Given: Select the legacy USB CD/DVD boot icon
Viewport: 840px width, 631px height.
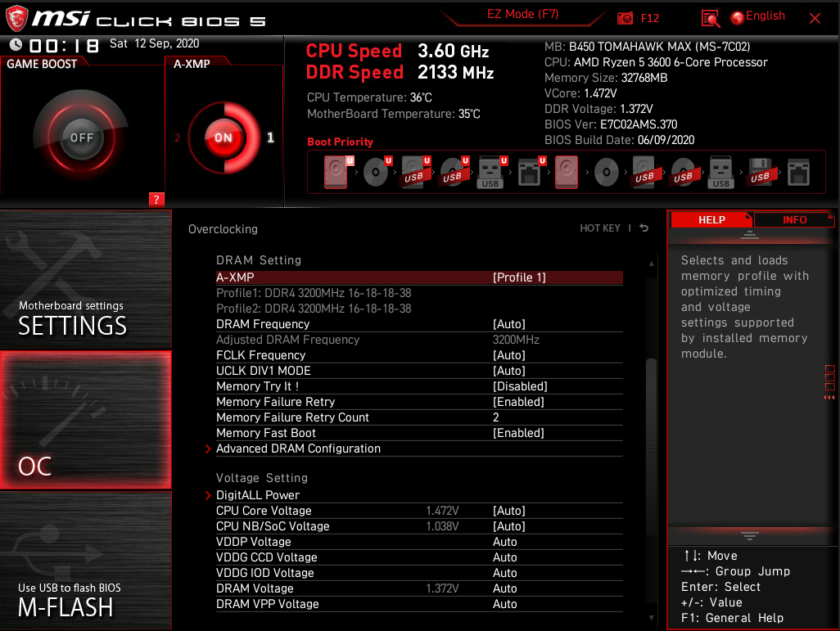Looking at the screenshot, I should (684, 172).
